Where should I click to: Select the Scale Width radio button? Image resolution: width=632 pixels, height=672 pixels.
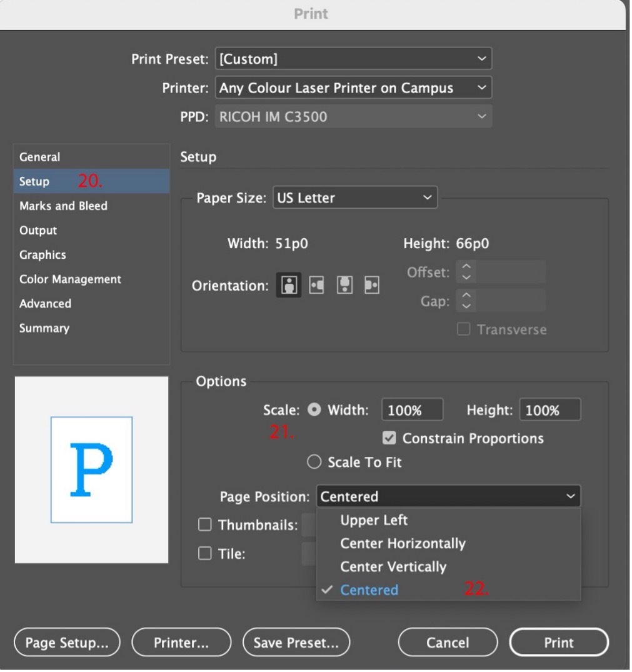pos(314,411)
